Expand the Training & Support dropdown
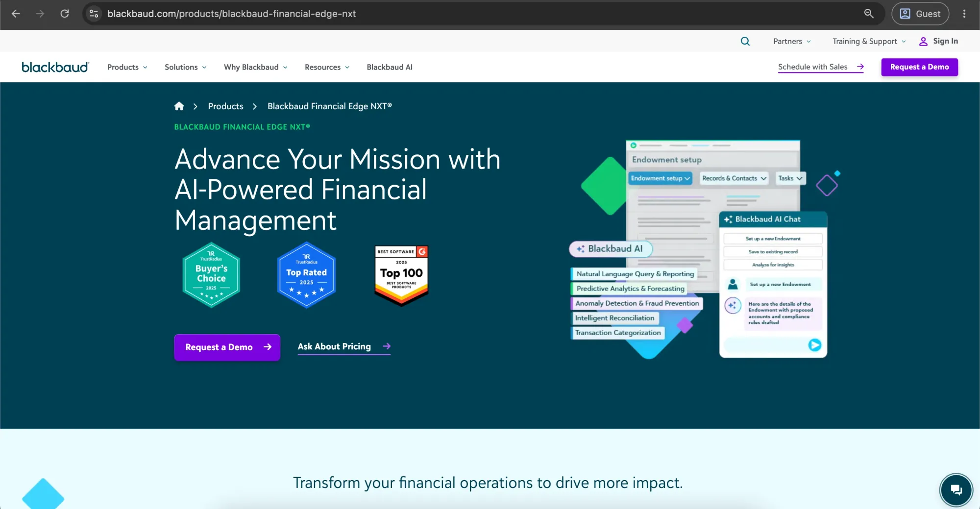The width and height of the screenshot is (980, 509). [869, 41]
